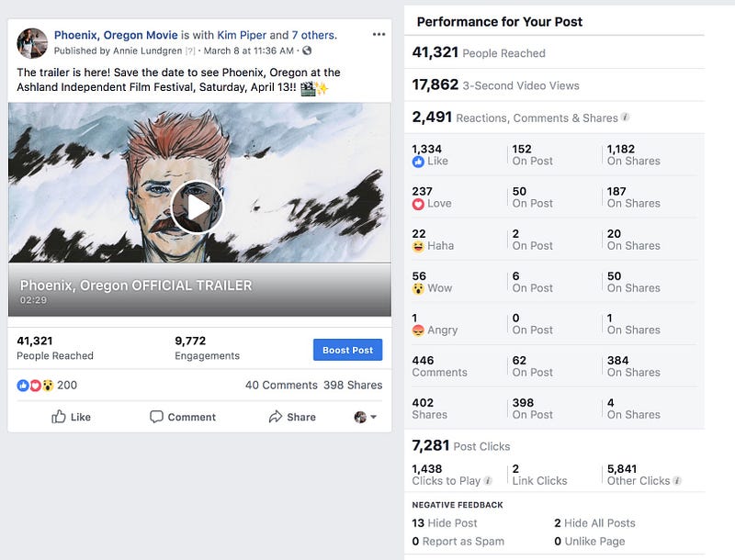Viewport: 735px width, 560px height.
Task: Click the '398 On Post' shares count
Action: 533,409
